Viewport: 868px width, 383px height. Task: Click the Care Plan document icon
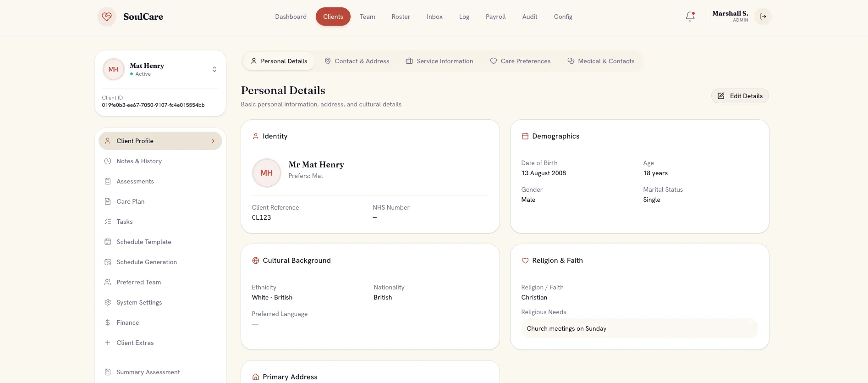(108, 201)
